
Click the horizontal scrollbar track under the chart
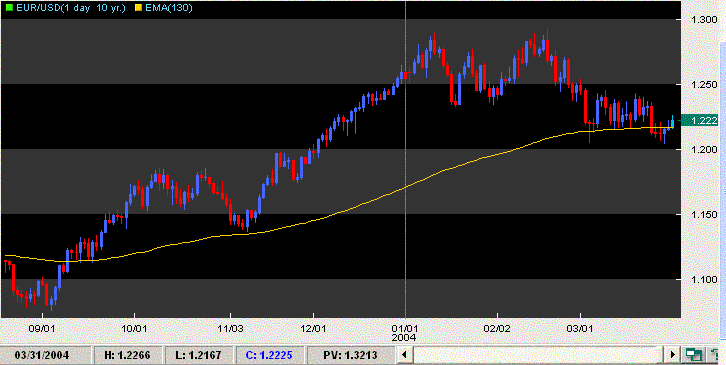click(x=539, y=355)
